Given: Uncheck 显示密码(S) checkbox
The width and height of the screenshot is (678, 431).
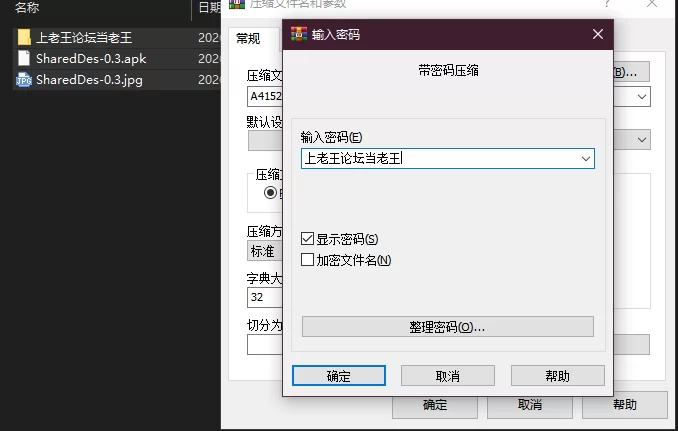Looking at the screenshot, I should tap(307, 239).
